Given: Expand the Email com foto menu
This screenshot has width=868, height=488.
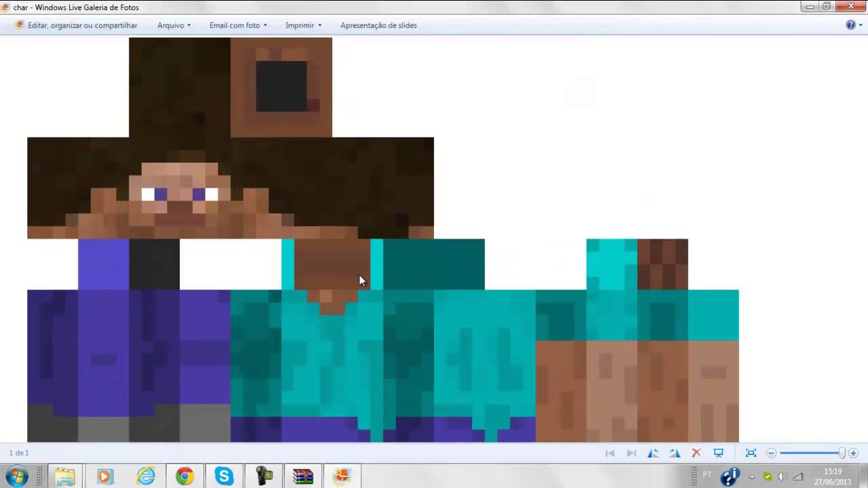Looking at the screenshot, I should [x=238, y=25].
